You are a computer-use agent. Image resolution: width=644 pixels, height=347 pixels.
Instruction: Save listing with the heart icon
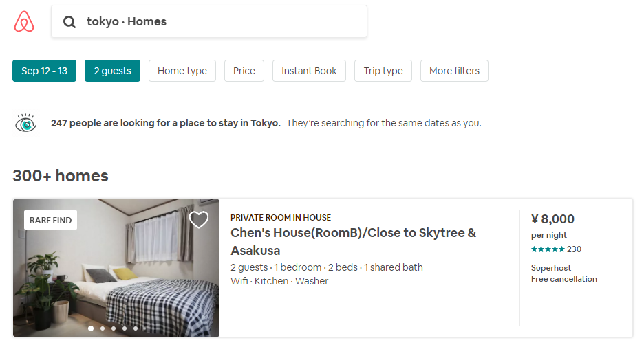pos(199,220)
